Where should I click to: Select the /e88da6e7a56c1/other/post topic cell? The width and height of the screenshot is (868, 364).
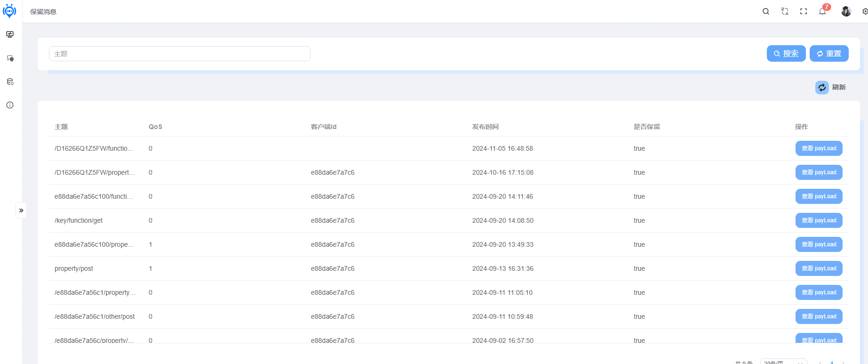click(95, 316)
